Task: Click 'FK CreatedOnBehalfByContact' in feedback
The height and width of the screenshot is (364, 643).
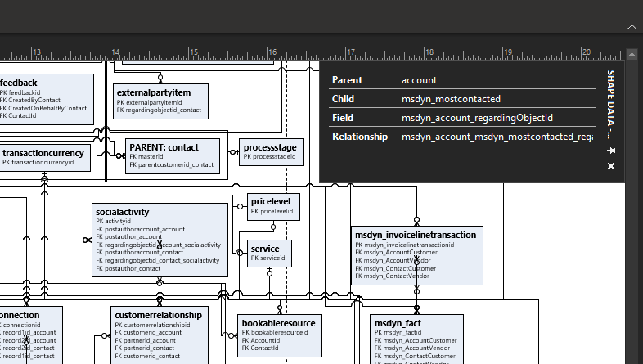Action: pos(43,108)
